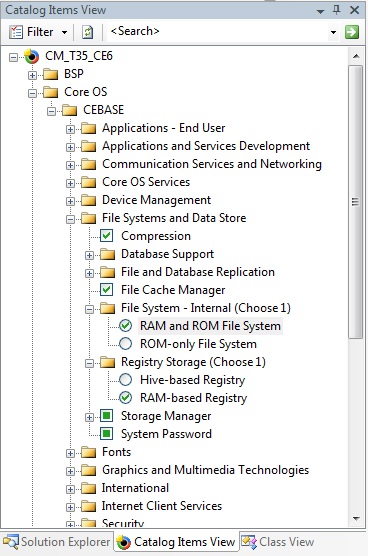
Task: Expand Communication Services and Networking node
Action: [70, 165]
